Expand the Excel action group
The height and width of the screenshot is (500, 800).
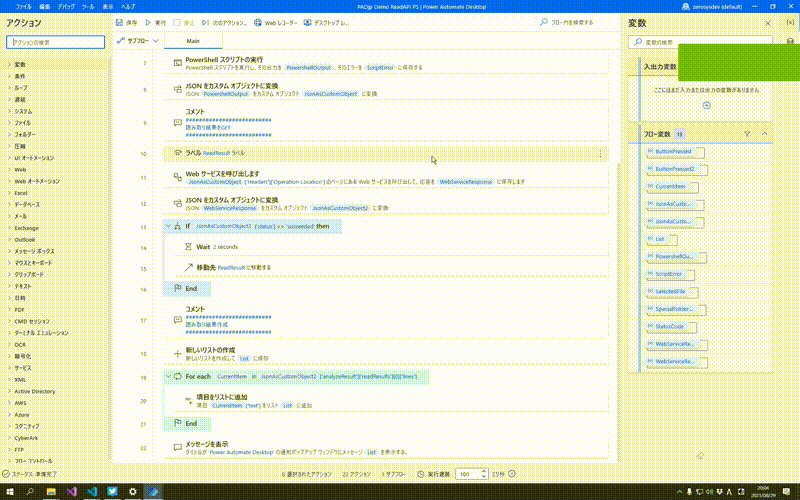(9, 193)
